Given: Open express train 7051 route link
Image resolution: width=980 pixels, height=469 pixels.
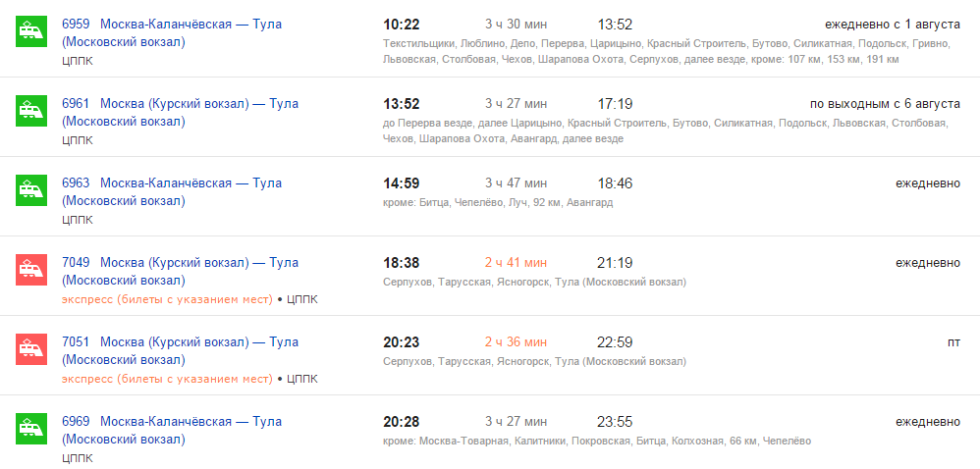Looking at the screenshot, I should click(x=180, y=351).
